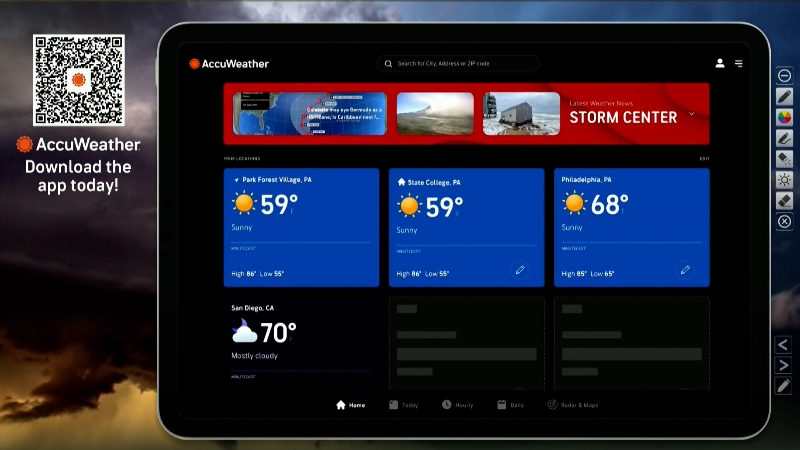Image resolution: width=800 pixels, height=450 pixels.
Task: Click the circled X clear button
Action: (784, 221)
